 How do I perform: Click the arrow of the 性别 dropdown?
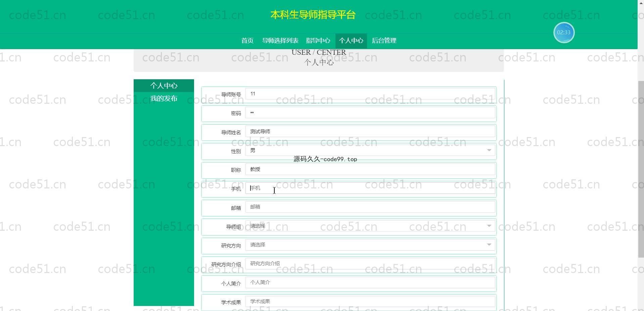click(489, 150)
